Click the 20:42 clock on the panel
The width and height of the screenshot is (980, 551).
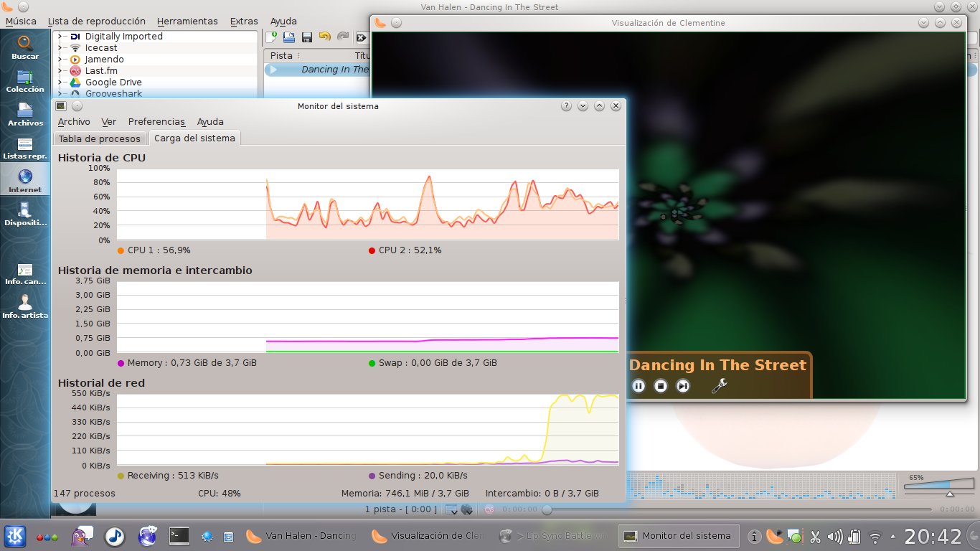(x=933, y=536)
